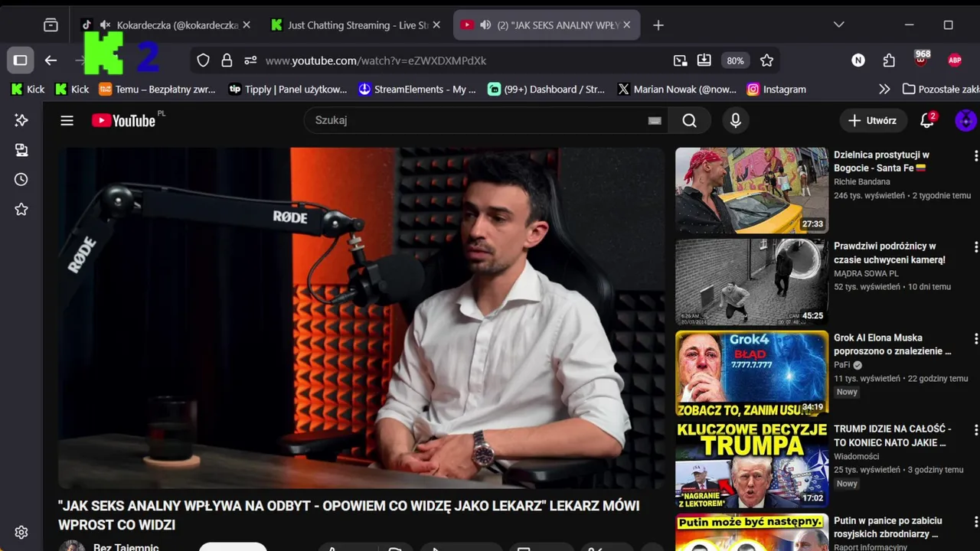Open first Kick bookmark
This screenshot has height=551, width=980.
[x=28, y=90]
